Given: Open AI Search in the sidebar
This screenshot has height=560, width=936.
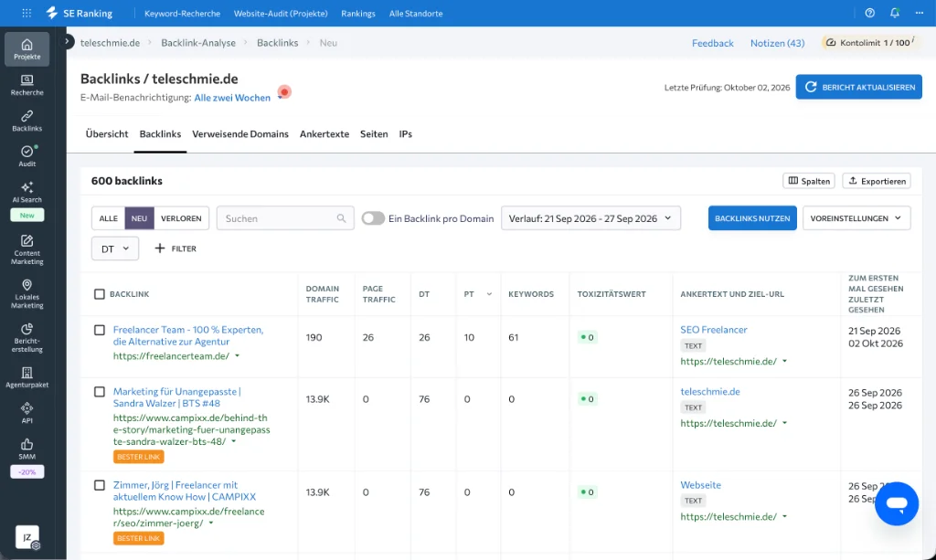Looking at the screenshot, I should pos(27,192).
